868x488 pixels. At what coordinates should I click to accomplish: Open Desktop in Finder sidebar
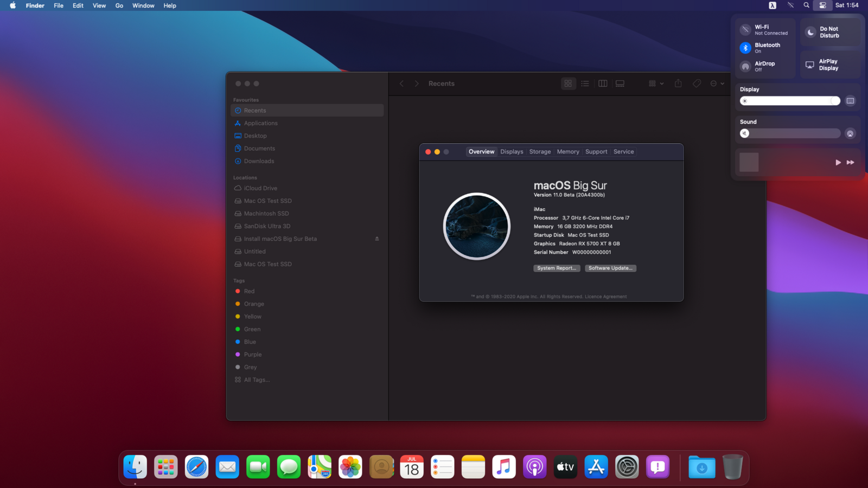click(307, 136)
